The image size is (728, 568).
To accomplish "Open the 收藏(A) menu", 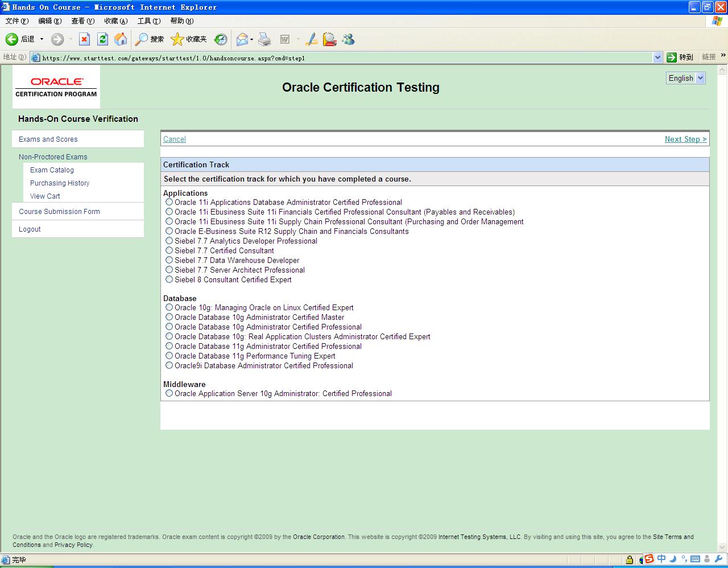I will 116,21.
